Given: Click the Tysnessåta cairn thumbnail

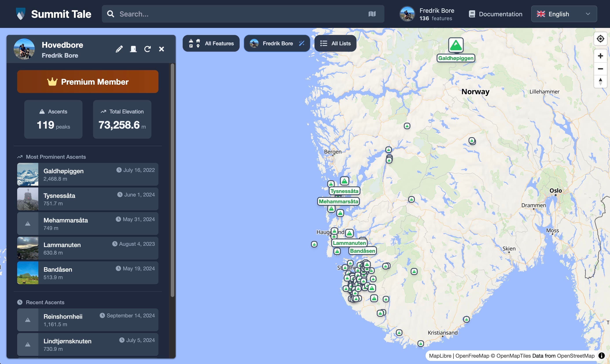Looking at the screenshot, I should 28,199.
